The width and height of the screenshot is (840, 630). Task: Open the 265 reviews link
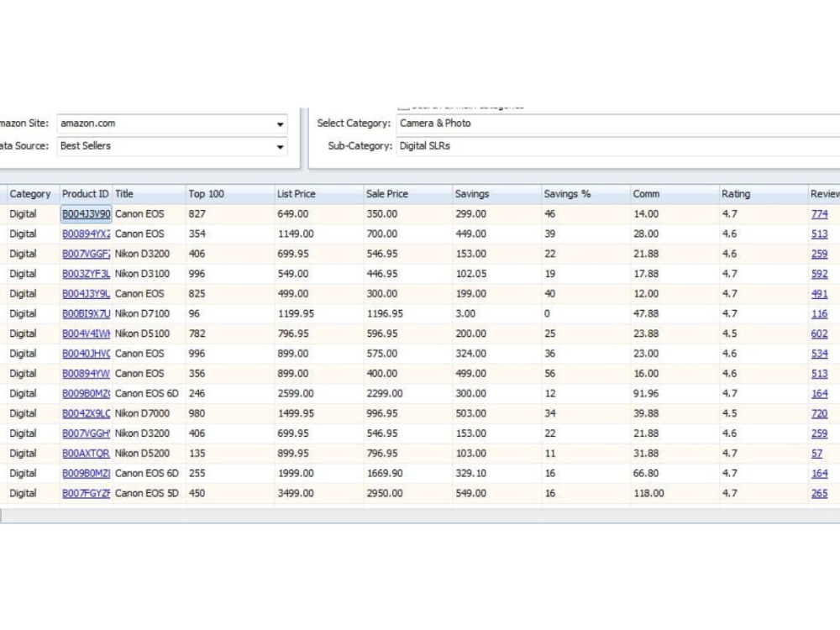coord(819,493)
